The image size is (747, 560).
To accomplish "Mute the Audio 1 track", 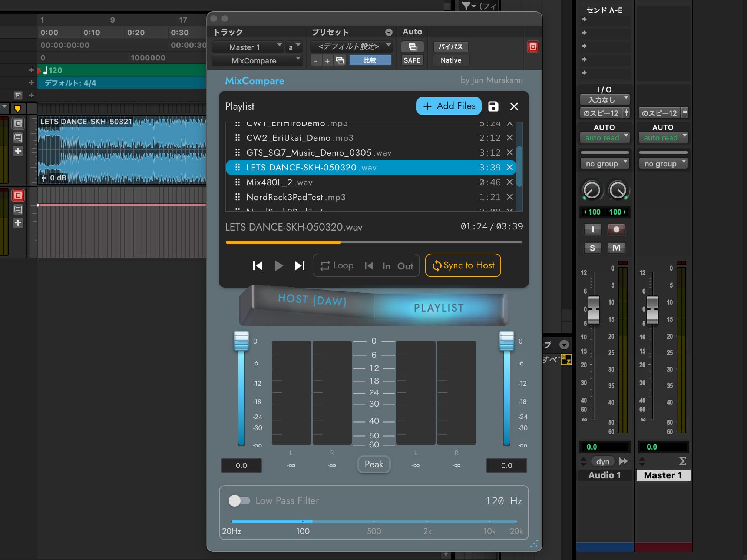I will [x=617, y=248].
